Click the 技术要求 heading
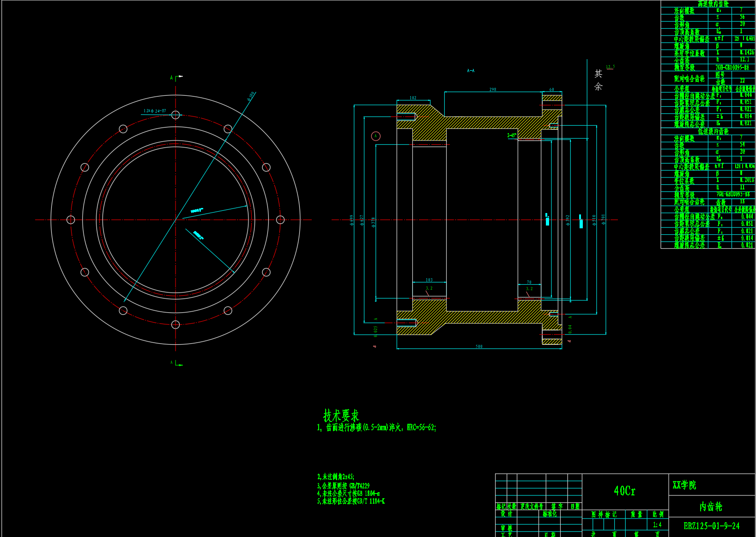The width and height of the screenshot is (756, 537). [x=341, y=415]
